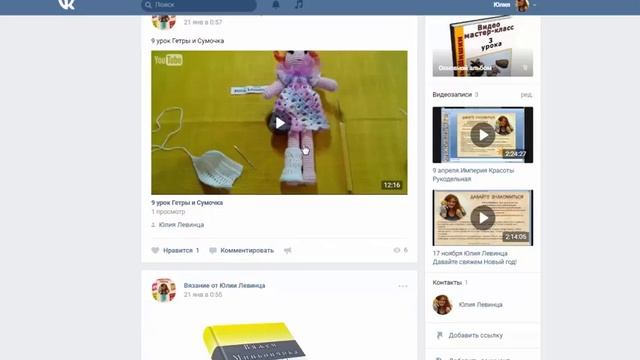Click the 12:16 video duration badge
The image size is (640, 360).
[x=392, y=185]
